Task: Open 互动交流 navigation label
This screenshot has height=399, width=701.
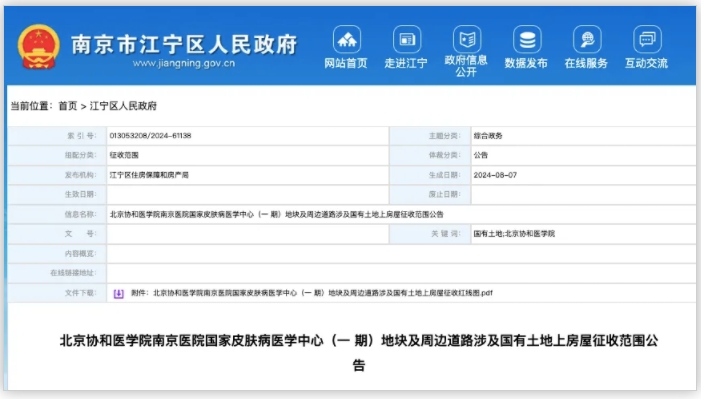Action: (646, 64)
